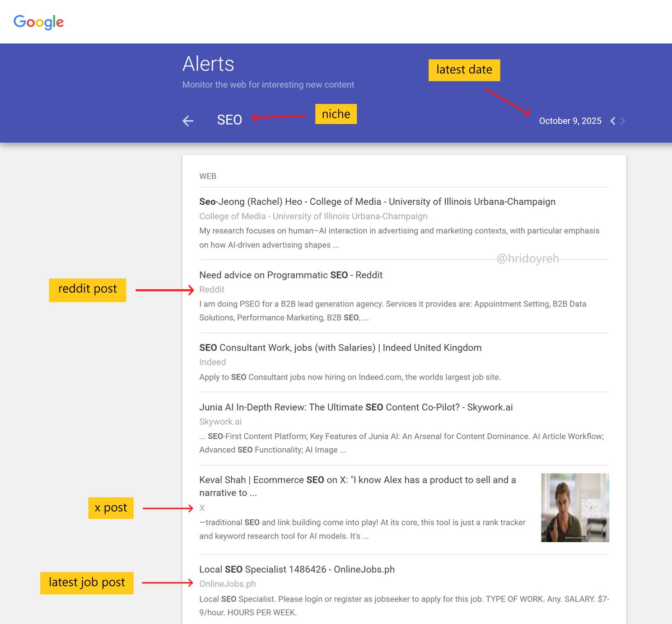Screen dimensions: 672x624
Task: Open SEO Consultant Work jobs Indeed result
Action: (x=340, y=348)
